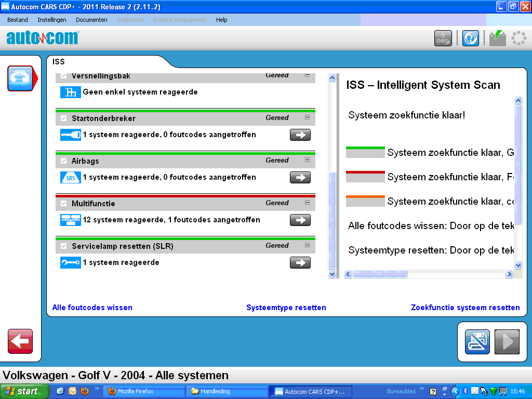Open the Instellingen menu
Screen dimensions: 532x399
tap(52, 20)
